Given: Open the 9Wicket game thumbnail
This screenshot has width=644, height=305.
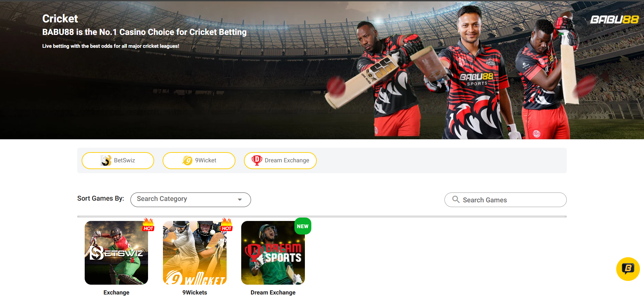Looking at the screenshot, I should 195,253.
